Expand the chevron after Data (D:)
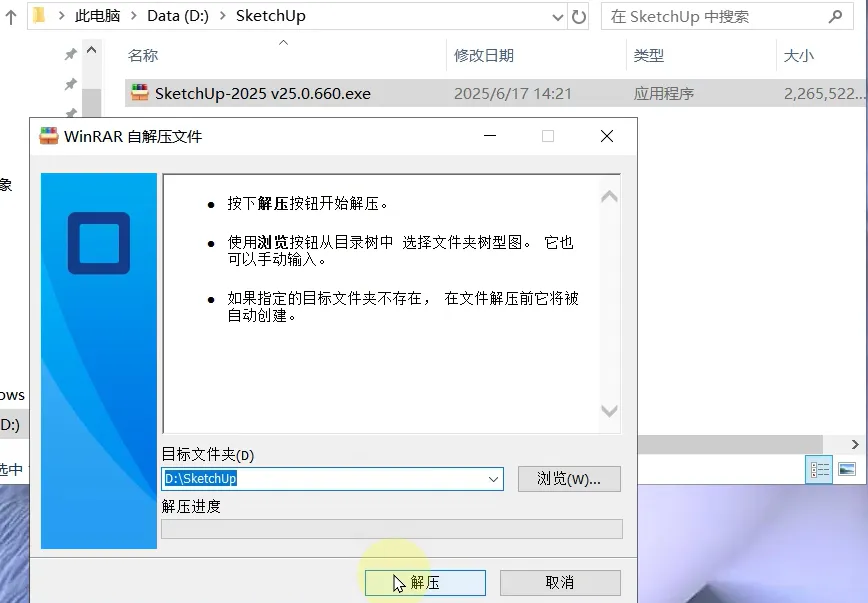The width and height of the screenshot is (868, 603). click(x=223, y=16)
